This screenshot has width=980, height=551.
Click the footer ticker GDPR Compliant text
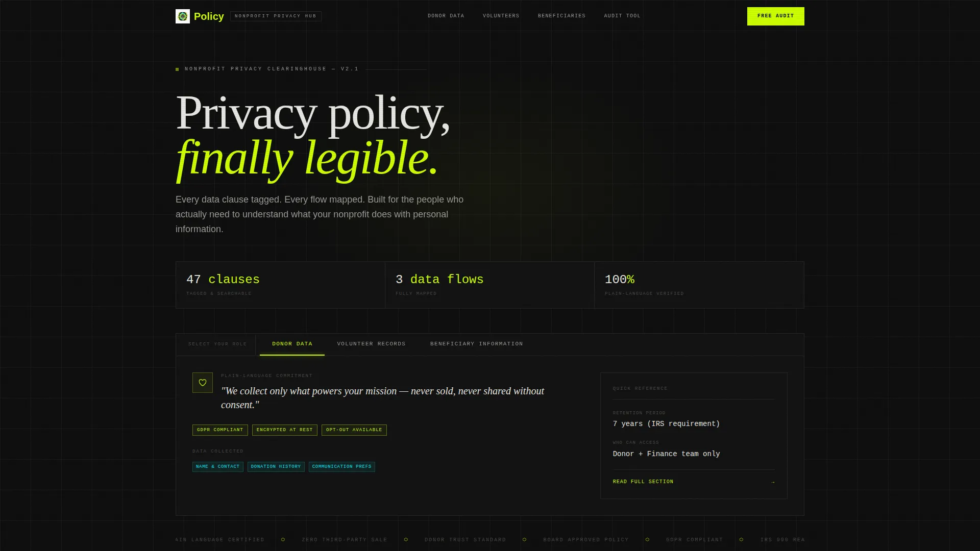click(695, 540)
